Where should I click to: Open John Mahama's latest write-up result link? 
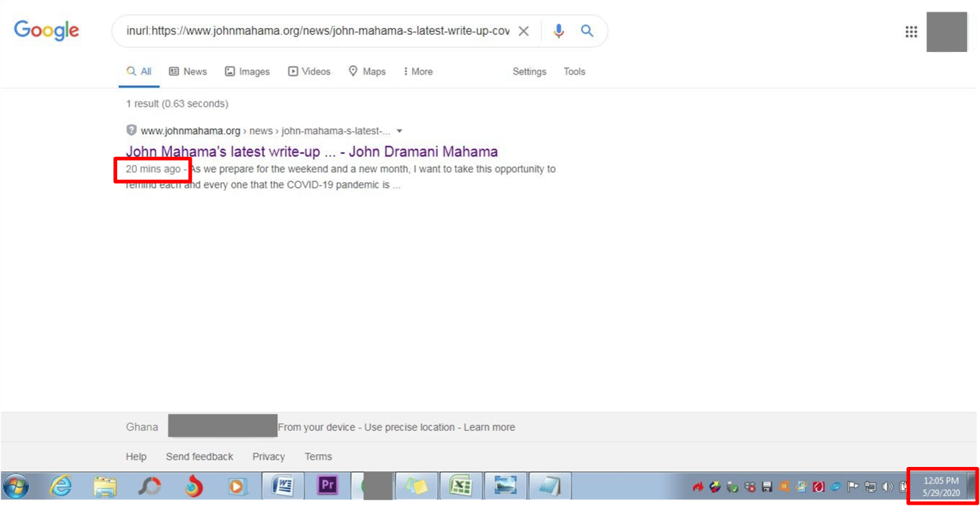[x=312, y=151]
